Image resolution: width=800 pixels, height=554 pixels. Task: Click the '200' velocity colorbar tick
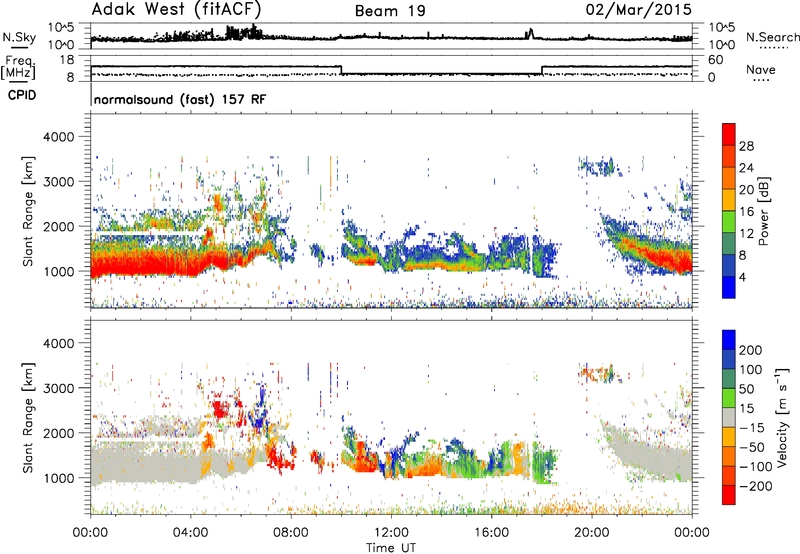coord(751,350)
